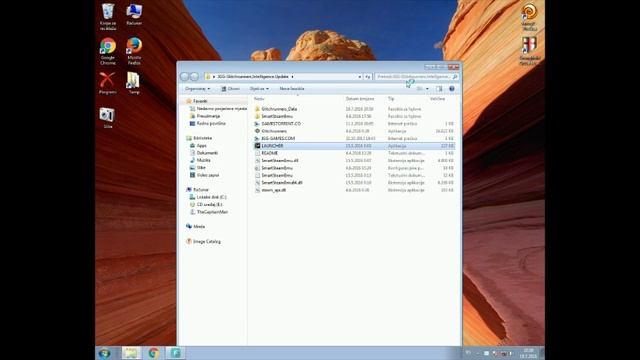Screen dimensions: 640x360
Task: Click the Glitchrunners application icon
Action: pos(257,131)
